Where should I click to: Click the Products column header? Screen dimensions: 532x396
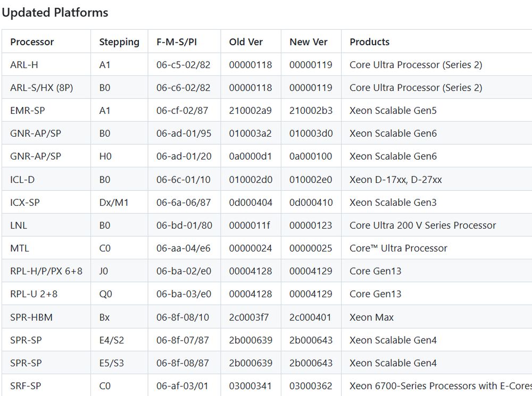pos(369,42)
